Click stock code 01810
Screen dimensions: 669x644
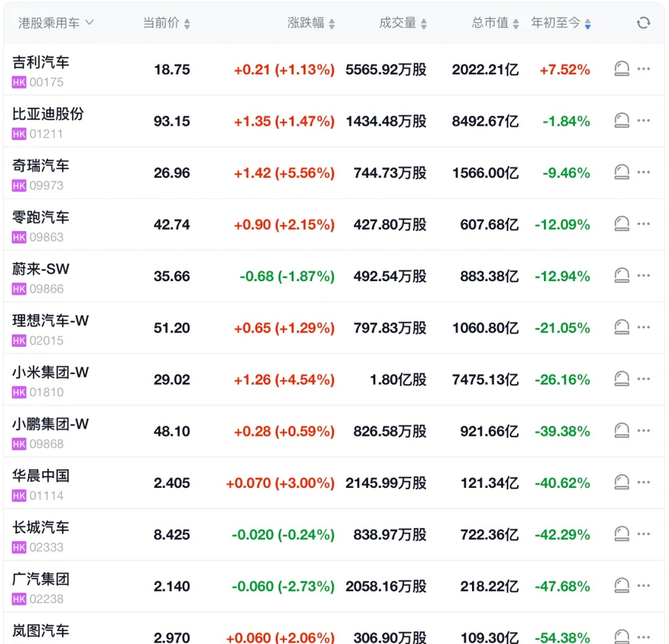pyautogui.click(x=46, y=392)
